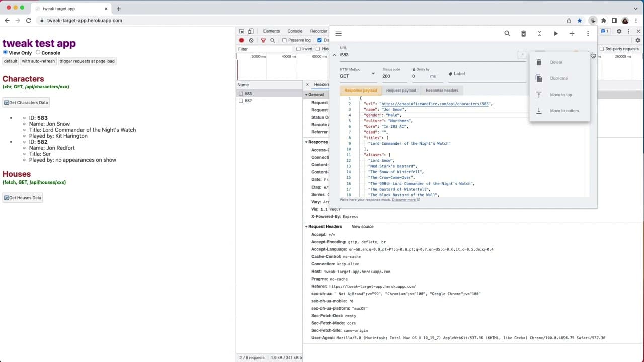The image size is (644, 362).
Task: Click the share page icon in address bar
Action: coord(569,21)
